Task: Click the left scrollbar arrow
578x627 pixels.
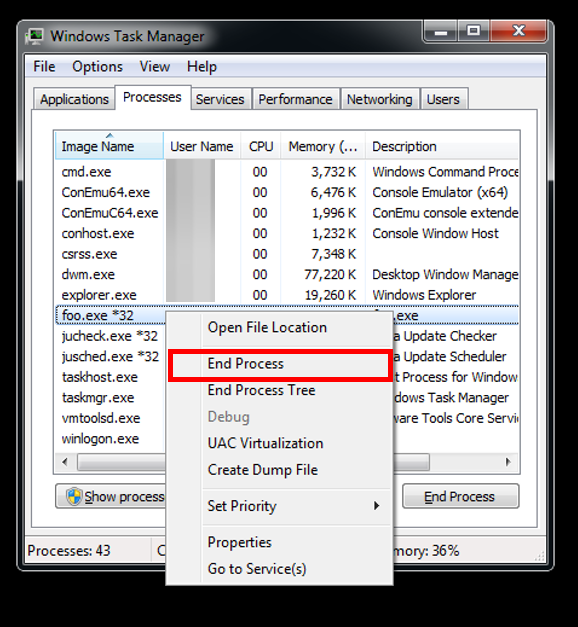Action: click(65, 462)
